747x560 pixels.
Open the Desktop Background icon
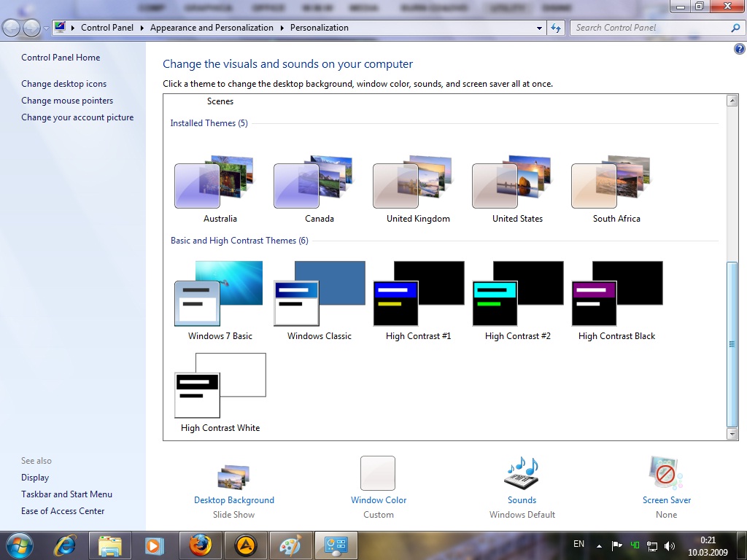coord(233,476)
